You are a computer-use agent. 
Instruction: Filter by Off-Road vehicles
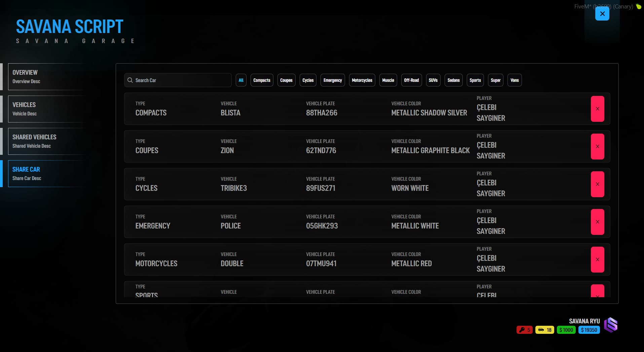(411, 80)
